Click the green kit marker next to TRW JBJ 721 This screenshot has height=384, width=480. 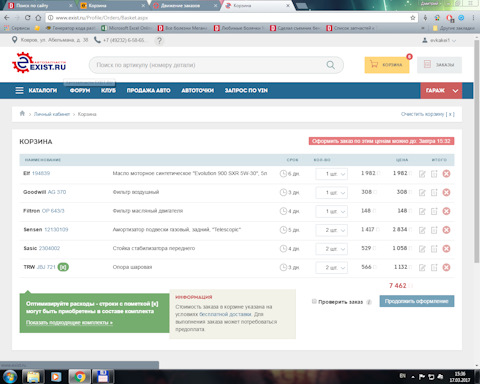(x=63, y=267)
